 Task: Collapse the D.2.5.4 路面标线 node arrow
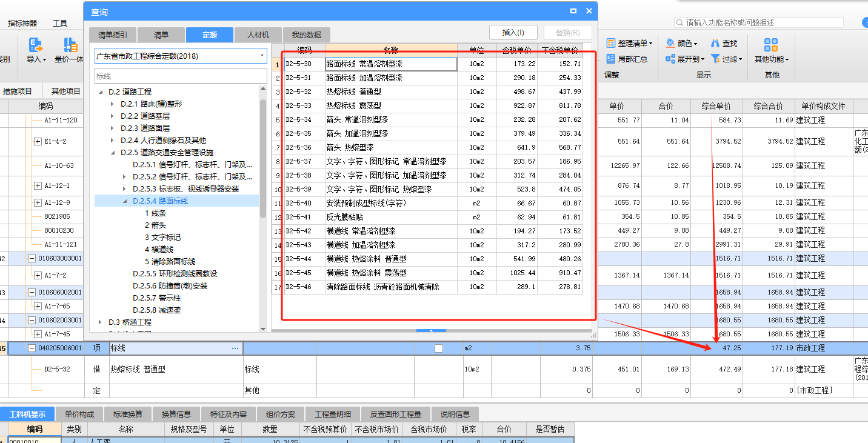pos(125,201)
